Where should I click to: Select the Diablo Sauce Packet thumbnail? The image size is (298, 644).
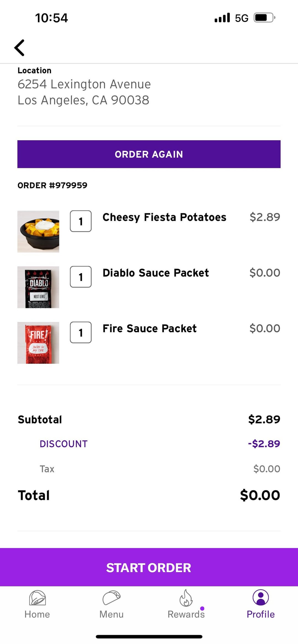tap(38, 287)
